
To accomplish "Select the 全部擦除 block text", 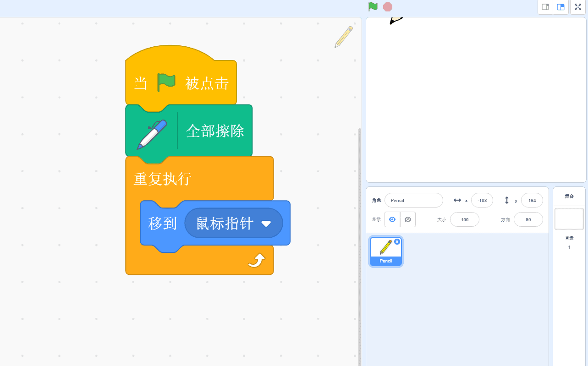I will 215,131.
